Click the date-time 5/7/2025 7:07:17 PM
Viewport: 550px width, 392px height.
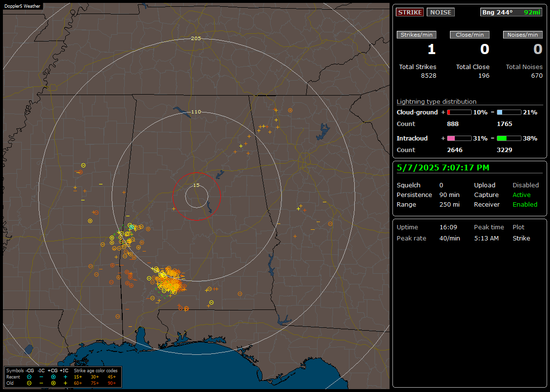[x=443, y=168]
